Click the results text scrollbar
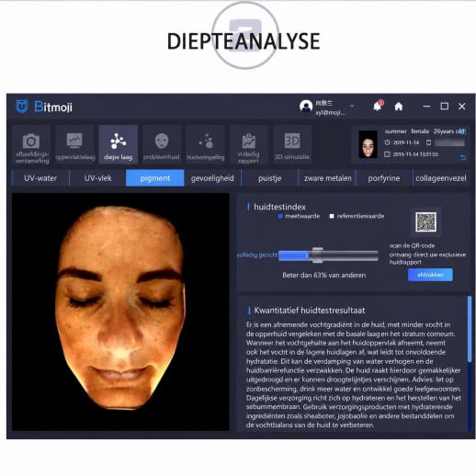476x476 pixels. [470, 329]
